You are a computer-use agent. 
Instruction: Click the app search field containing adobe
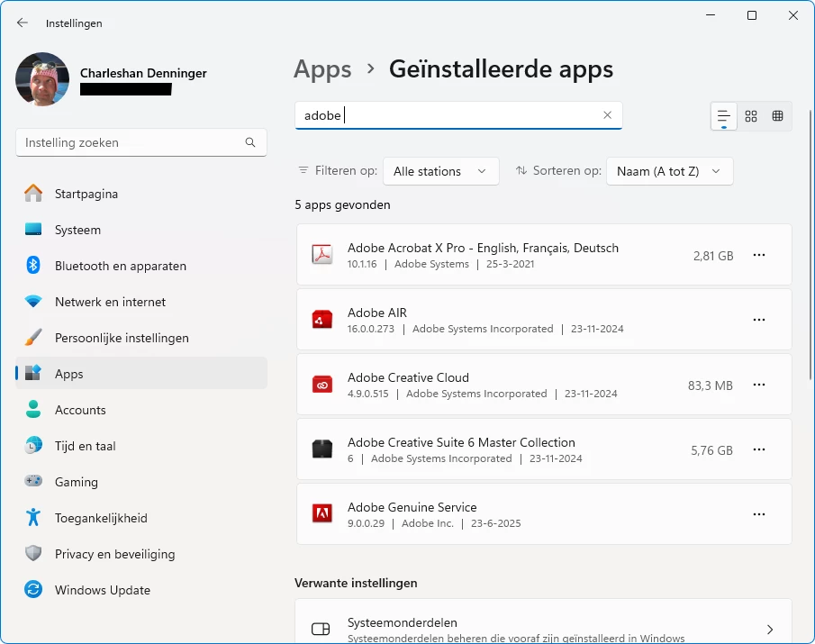[x=458, y=115]
